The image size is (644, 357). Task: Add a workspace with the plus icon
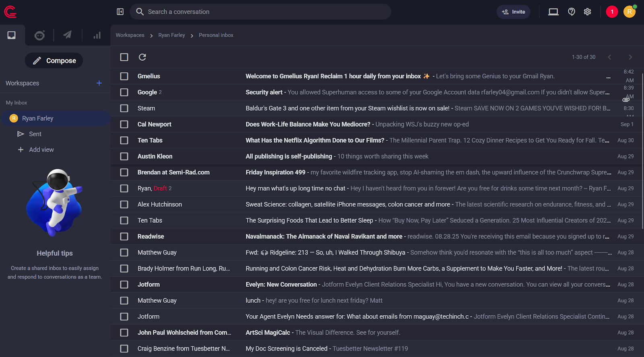tap(99, 83)
